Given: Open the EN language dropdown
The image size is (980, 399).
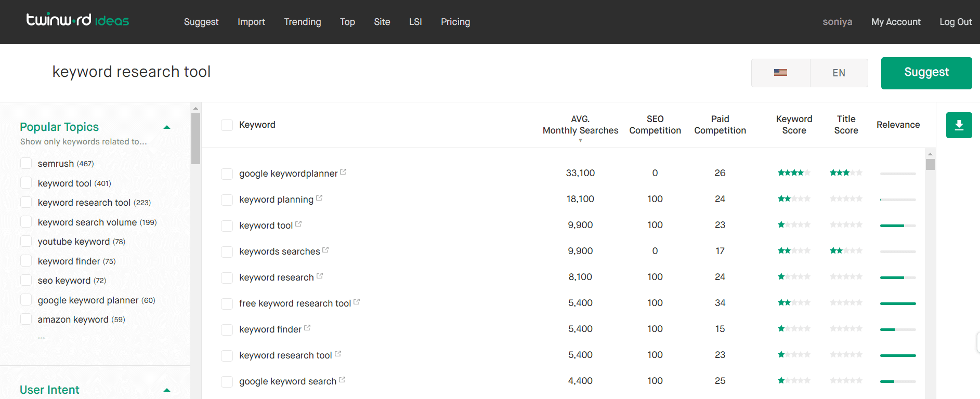Looking at the screenshot, I should [x=839, y=73].
